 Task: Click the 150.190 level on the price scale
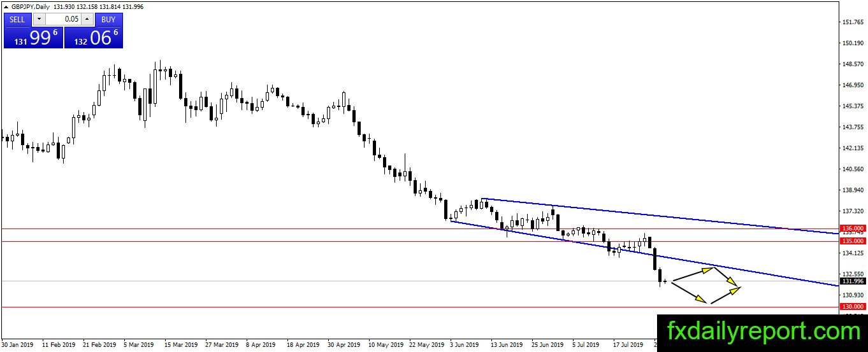[853, 43]
